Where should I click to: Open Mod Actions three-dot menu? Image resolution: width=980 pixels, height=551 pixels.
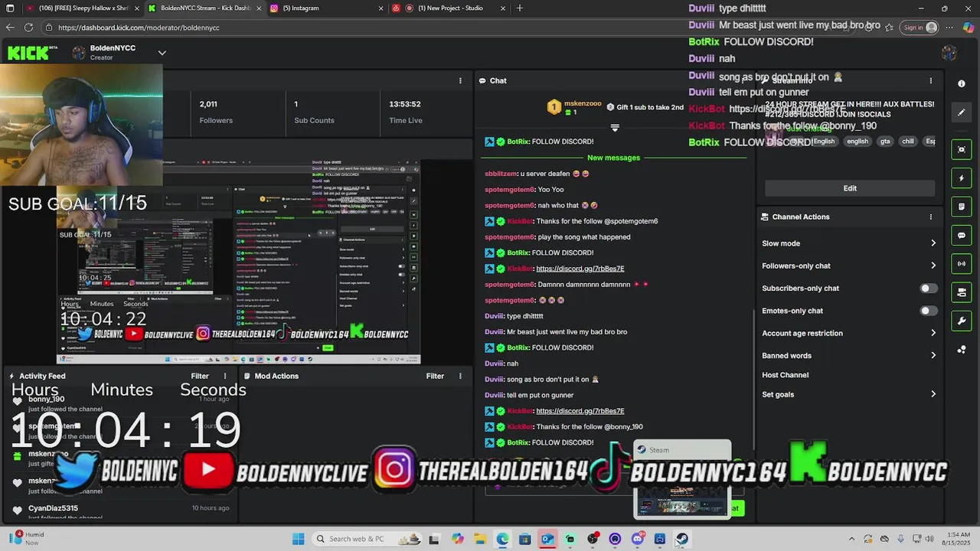point(460,376)
